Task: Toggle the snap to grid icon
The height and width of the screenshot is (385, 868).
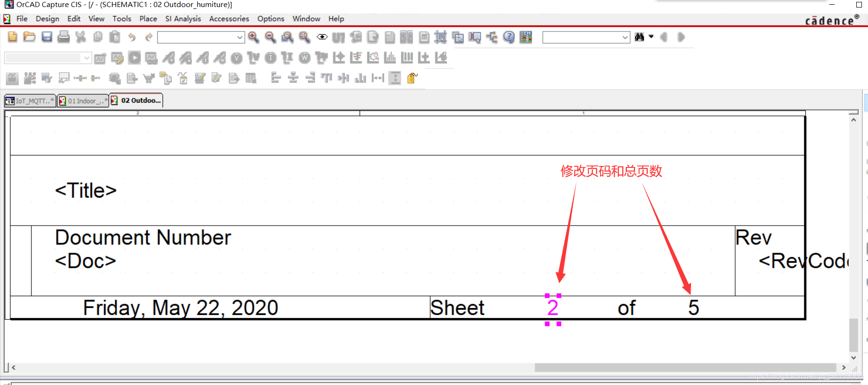Action: (x=441, y=37)
